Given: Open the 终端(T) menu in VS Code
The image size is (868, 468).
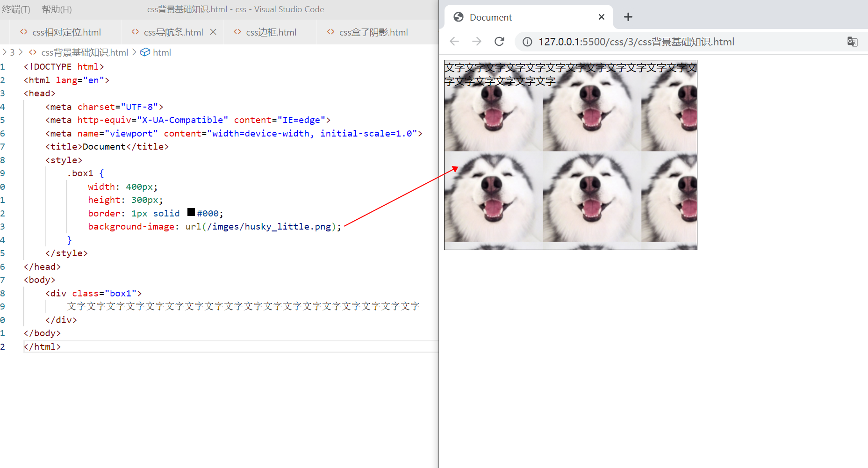Looking at the screenshot, I should 15,9.
